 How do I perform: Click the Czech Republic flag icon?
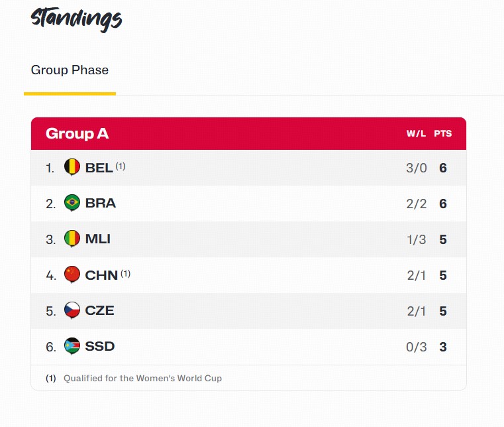[x=72, y=310]
